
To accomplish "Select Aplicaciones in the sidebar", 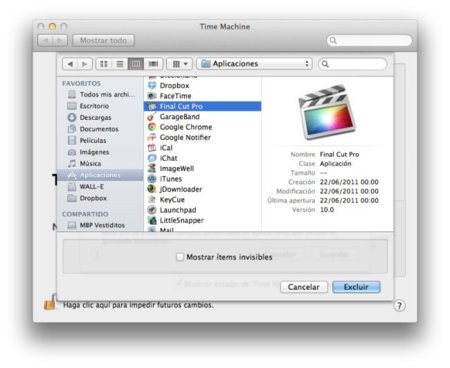I will pyautogui.click(x=100, y=175).
